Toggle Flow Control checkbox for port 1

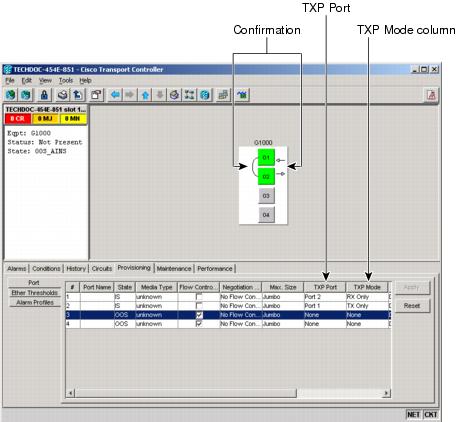[x=199, y=296]
